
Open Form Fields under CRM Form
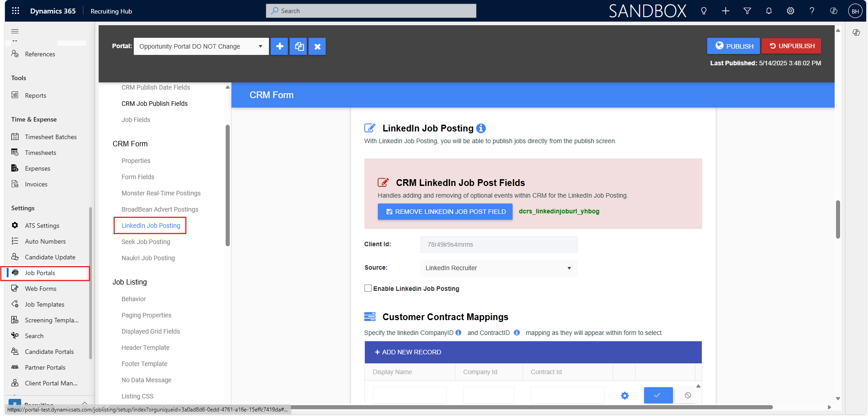(x=138, y=177)
